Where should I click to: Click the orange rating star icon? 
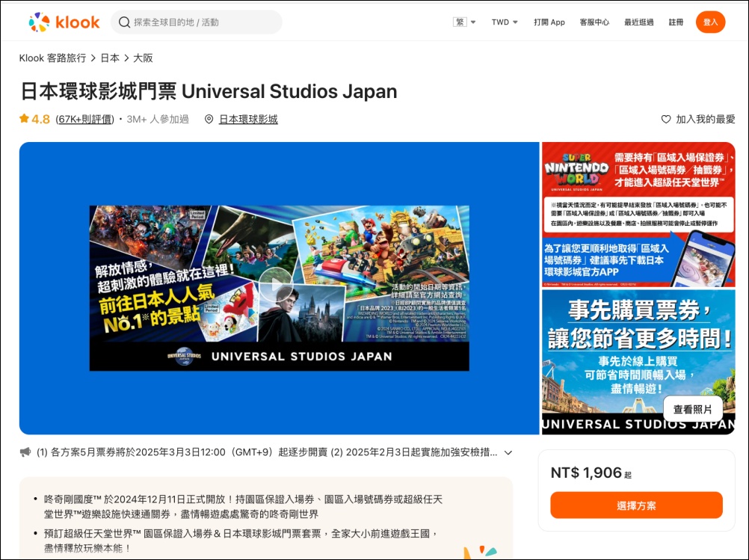pyautogui.click(x=24, y=118)
